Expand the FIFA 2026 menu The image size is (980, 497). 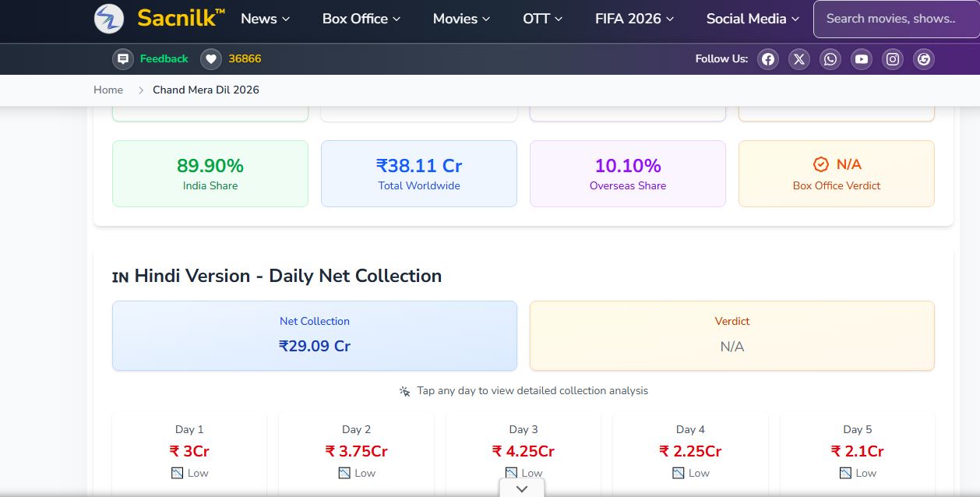point(635,19)
